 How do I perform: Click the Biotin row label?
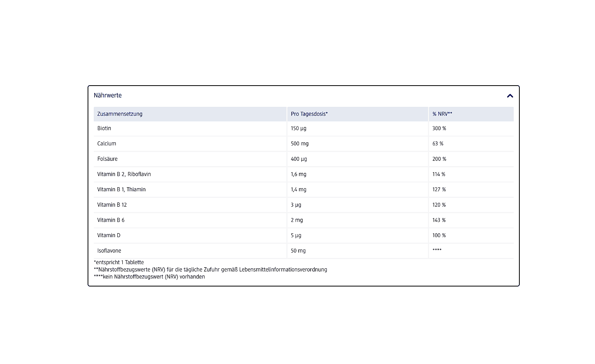(104, 128)
